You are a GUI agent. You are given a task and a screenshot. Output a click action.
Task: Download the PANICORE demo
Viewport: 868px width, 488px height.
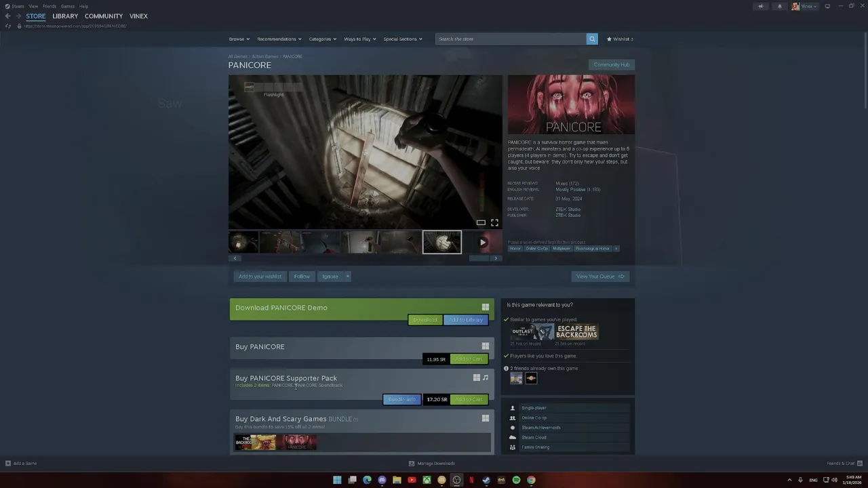pyautogui.click(x=425, y=320)
